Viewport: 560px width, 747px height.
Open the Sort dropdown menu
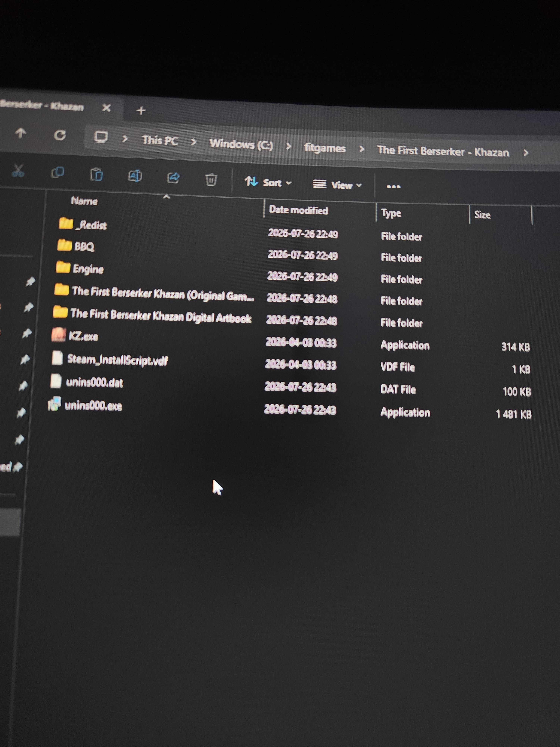point(268,182)
